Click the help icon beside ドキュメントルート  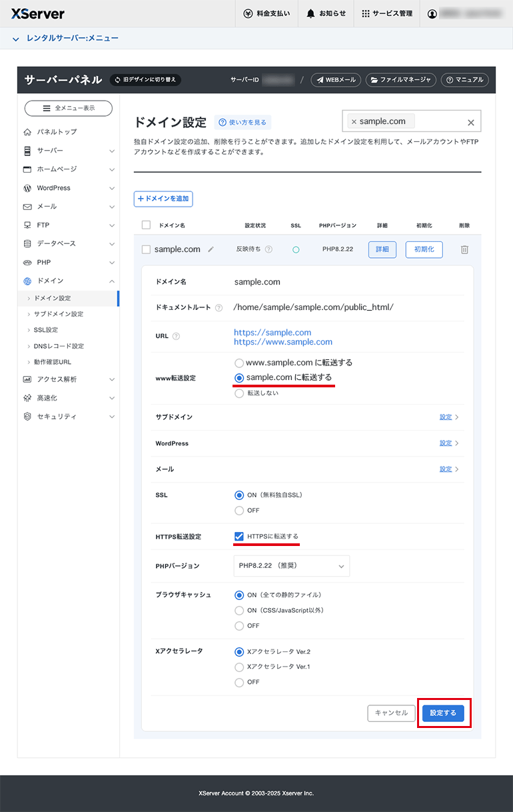coord(219,307)
